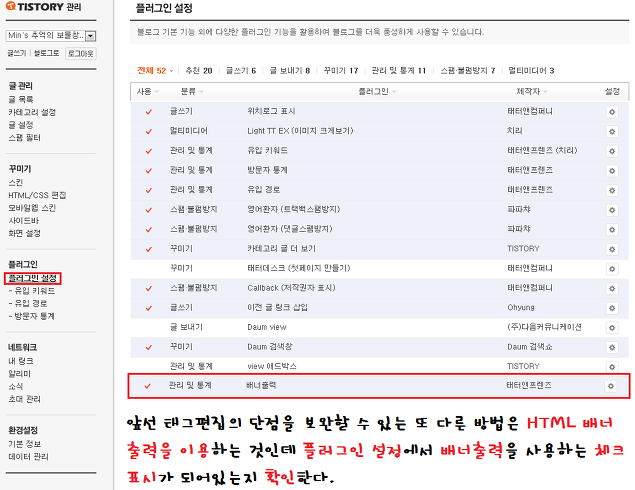Open 카테고리 설정 in sidebar
635x490 pixels.
(x=32, y=112)
